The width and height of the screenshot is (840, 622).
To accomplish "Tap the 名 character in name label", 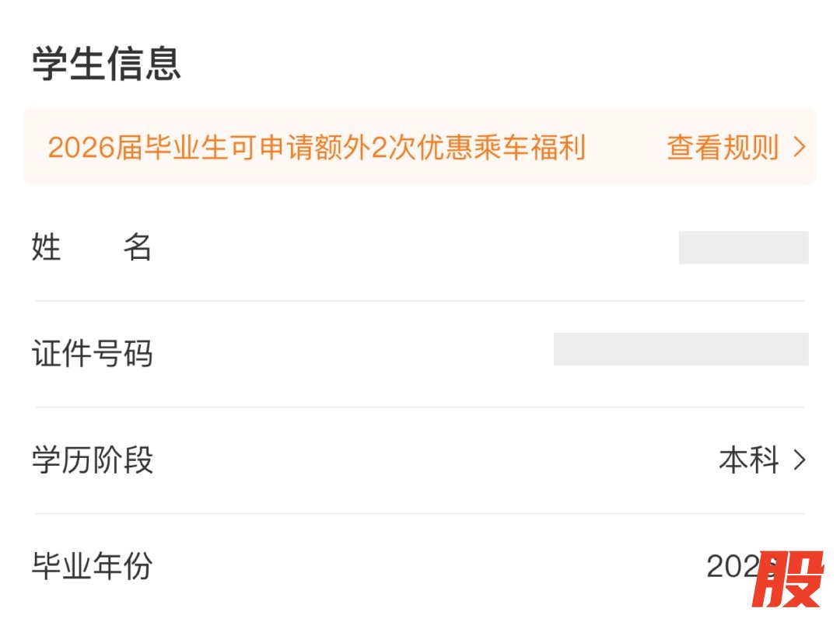I will (137, 248).
